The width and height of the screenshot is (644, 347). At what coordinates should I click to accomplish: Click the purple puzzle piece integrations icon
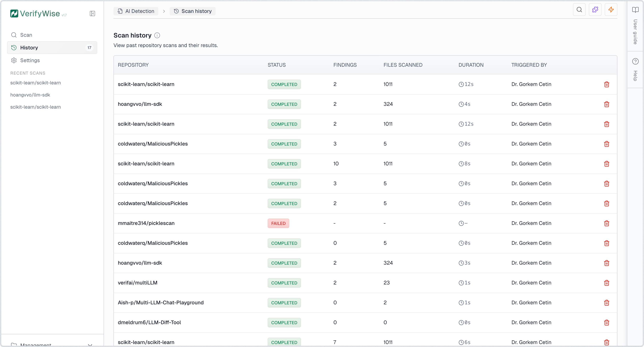[x=595, y=10]
